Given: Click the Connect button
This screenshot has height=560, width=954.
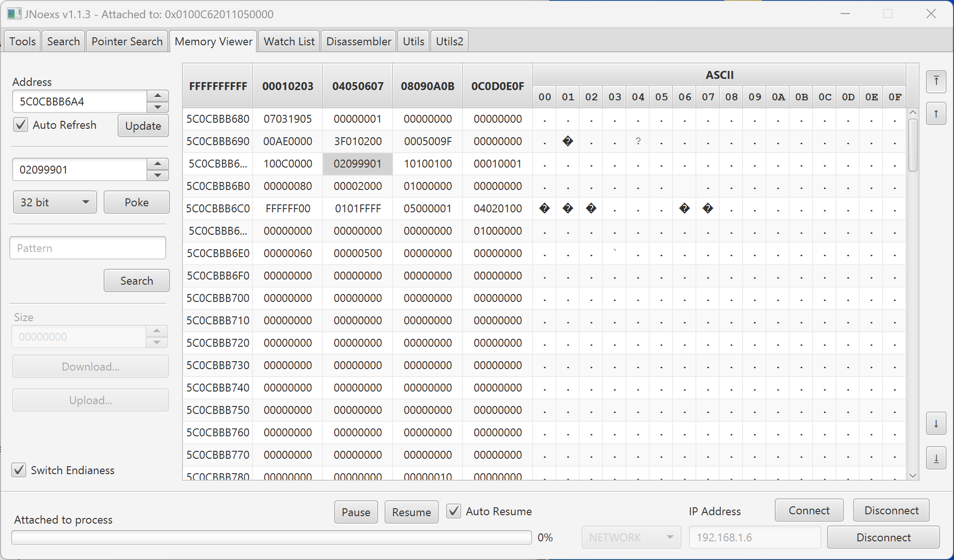Looking at the screenshot, I should pos(809,510).
